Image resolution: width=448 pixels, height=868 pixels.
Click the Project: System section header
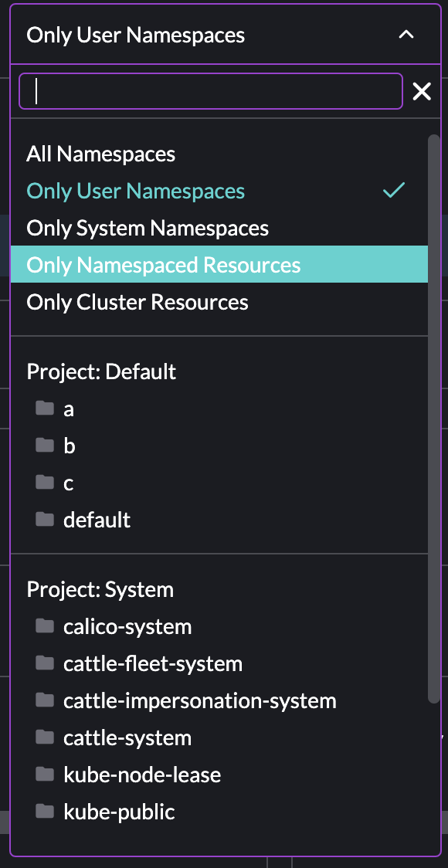pyautogui.click(x=100, y=589)
